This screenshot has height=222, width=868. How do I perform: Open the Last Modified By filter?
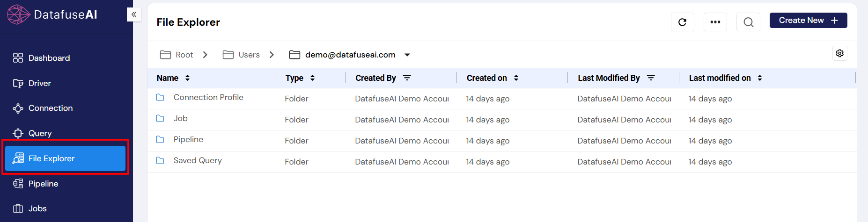pos(651,78)
